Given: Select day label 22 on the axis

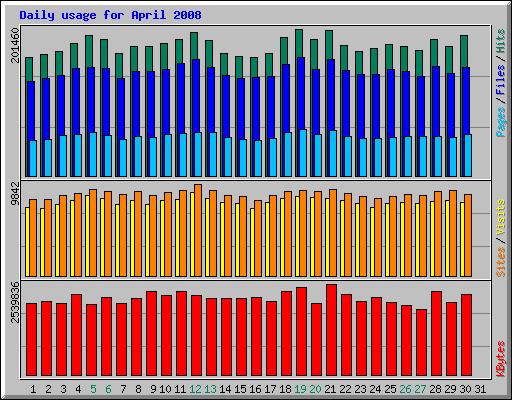Looking at the screenshot, I should 345,389.
